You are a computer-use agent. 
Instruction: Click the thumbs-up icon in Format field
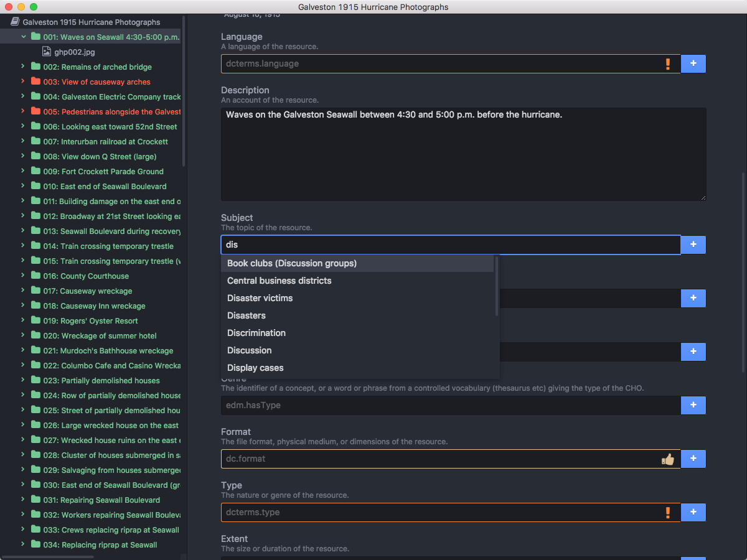tap(668, 459)
